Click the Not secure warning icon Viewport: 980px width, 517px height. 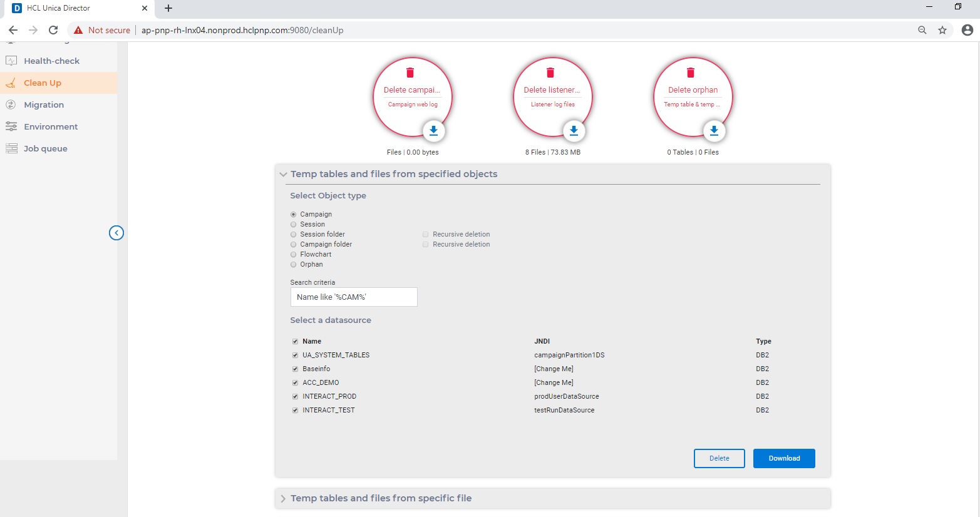[x=78, y=30]
